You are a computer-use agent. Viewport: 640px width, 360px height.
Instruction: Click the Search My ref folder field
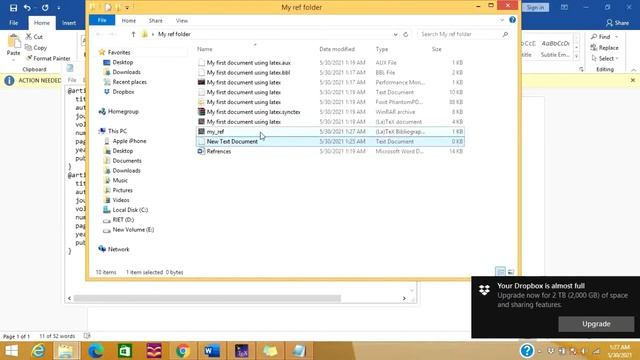464,34
